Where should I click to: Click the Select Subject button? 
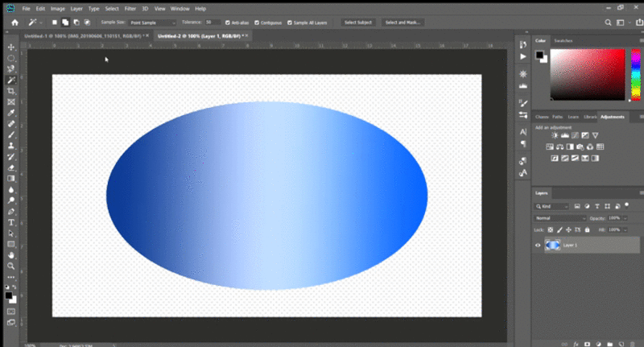pyautogui.click(x=357, y=23)
